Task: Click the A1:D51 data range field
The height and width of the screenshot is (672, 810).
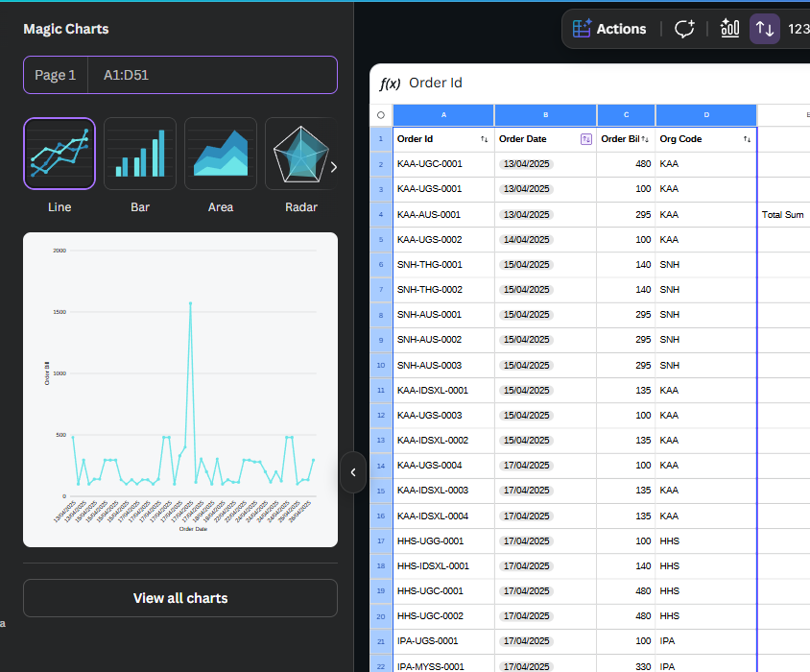Action: (211, 75)
